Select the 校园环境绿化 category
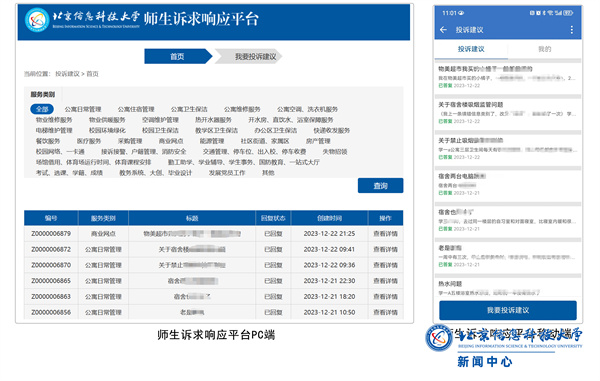Image resolution: width=600 pixels, height=381 pixels. click(107, 130)
